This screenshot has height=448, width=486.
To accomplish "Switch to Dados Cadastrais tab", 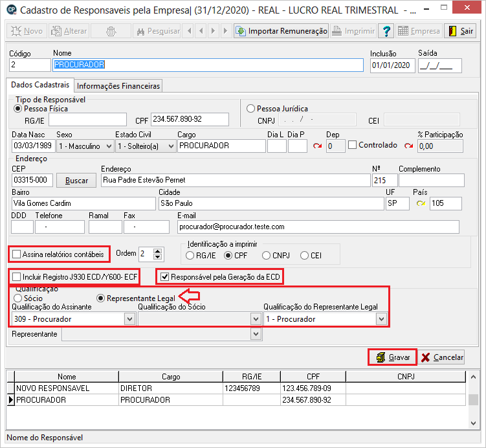I will coord(40,85).
